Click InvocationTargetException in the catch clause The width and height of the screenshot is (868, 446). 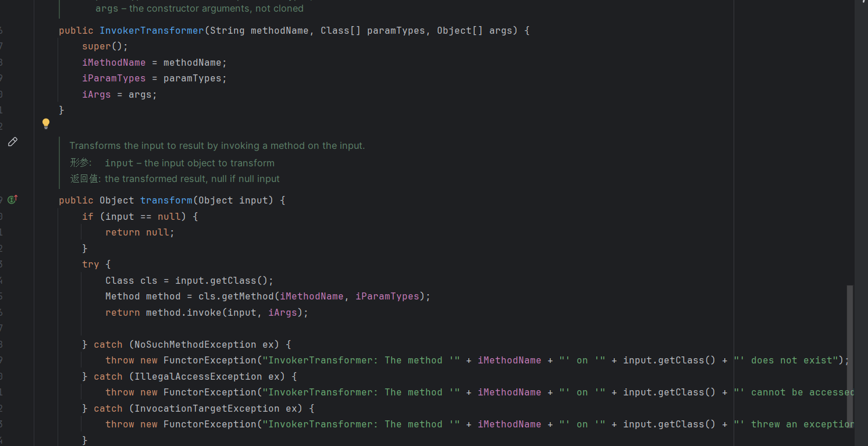click(x=207, y=408)
